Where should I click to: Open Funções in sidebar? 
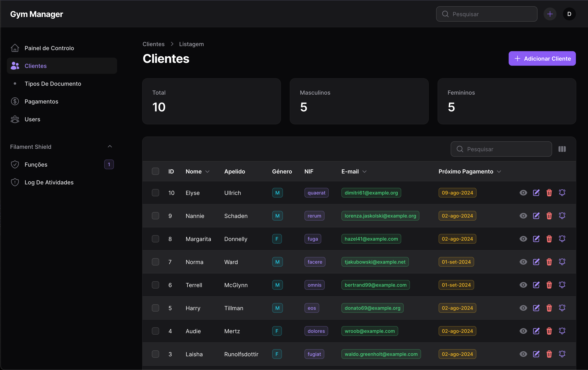(62, 165)
